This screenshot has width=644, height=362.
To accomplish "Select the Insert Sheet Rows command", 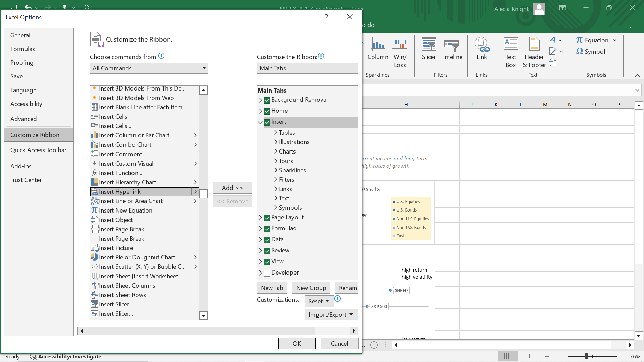I will click(x=145, y=295).
